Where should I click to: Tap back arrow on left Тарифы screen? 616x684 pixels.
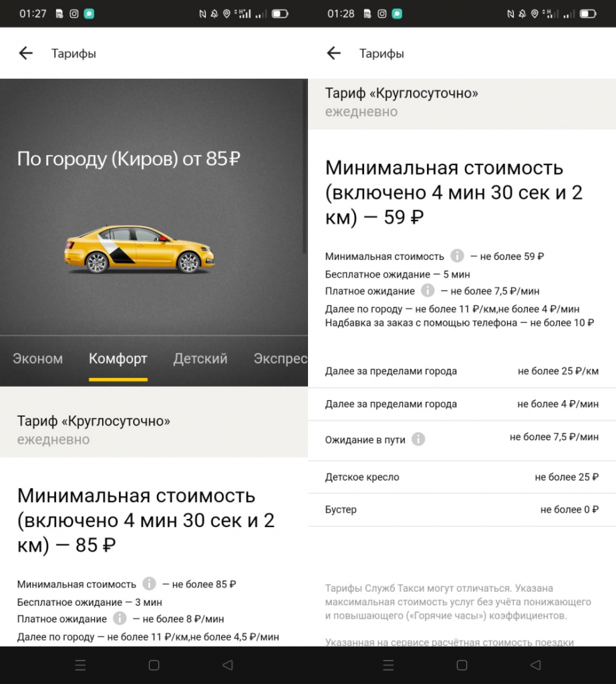[x=25, y=53]
